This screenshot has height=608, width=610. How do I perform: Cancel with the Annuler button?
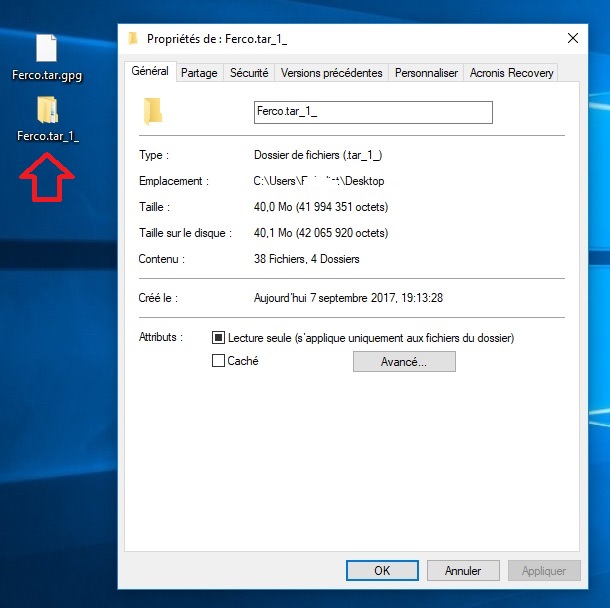(463, 571)
